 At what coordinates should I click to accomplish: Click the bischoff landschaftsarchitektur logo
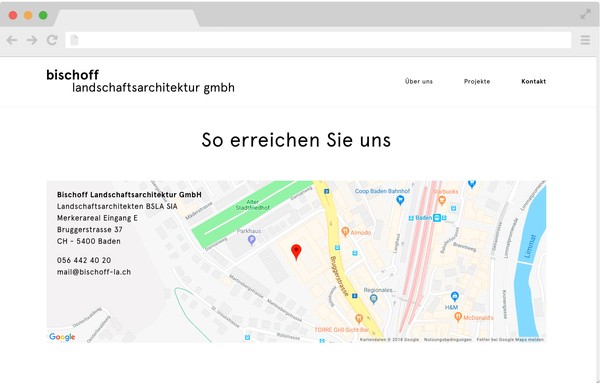140,81
